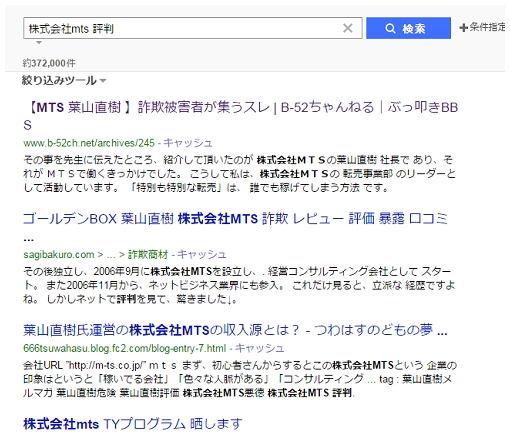Open the result 【MTS 葉山直樹】詐欺被害者が集うスレ
Screen dimensions: 510x443
240,116
